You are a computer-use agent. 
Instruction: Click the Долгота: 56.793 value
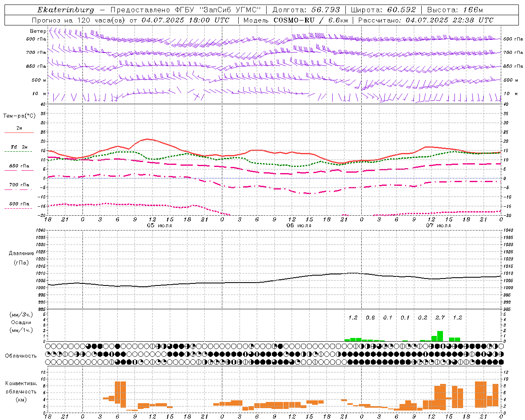point(306,10)
